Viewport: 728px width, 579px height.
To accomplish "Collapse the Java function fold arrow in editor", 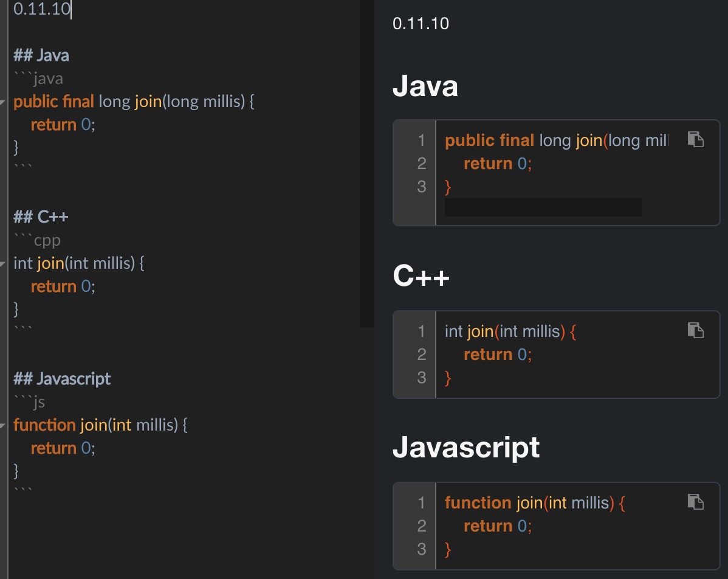I will pos(3,102).
